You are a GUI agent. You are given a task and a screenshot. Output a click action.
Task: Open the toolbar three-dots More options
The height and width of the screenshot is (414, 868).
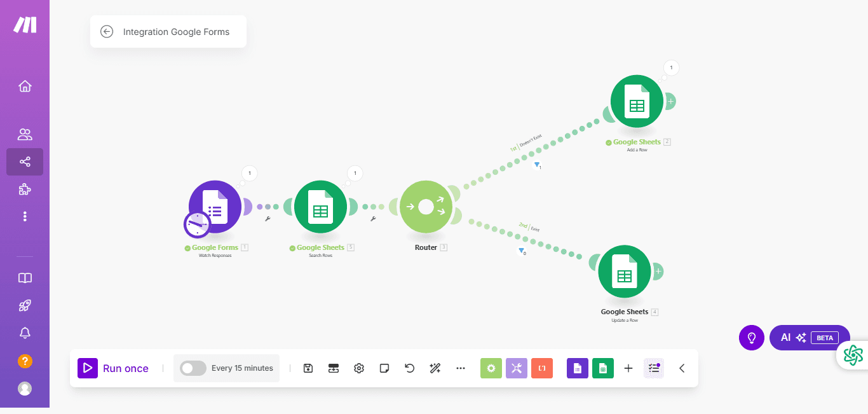tap(461, 368)
